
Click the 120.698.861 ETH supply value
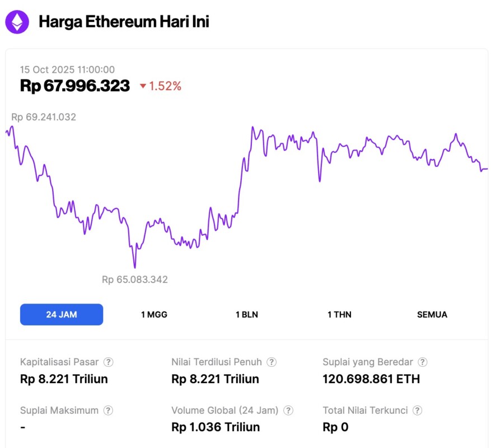(371, 379)
